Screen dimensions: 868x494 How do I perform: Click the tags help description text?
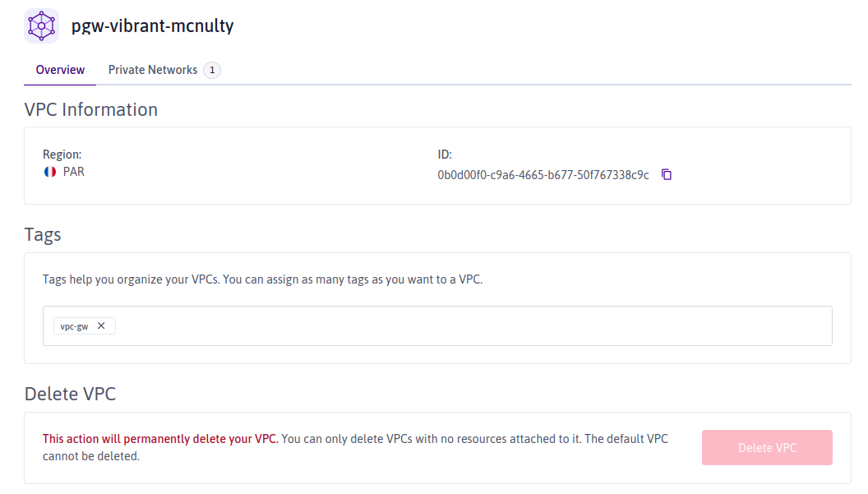coord(262,279)
